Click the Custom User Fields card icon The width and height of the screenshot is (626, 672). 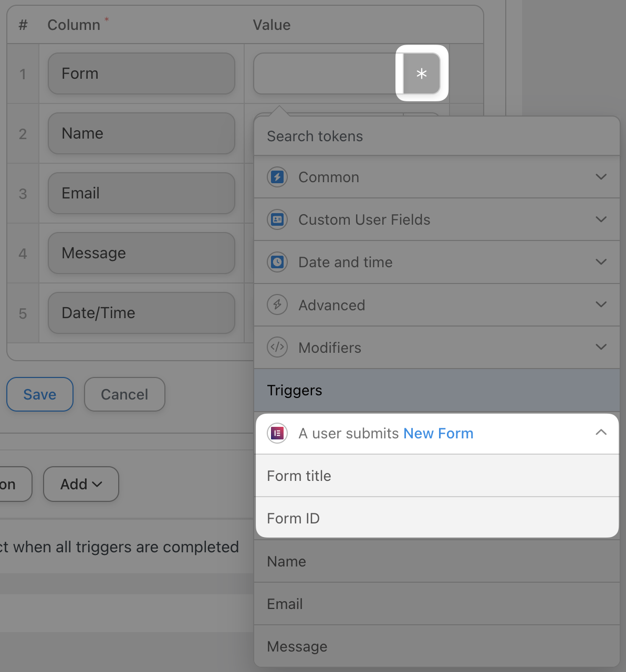coord(277,219)
